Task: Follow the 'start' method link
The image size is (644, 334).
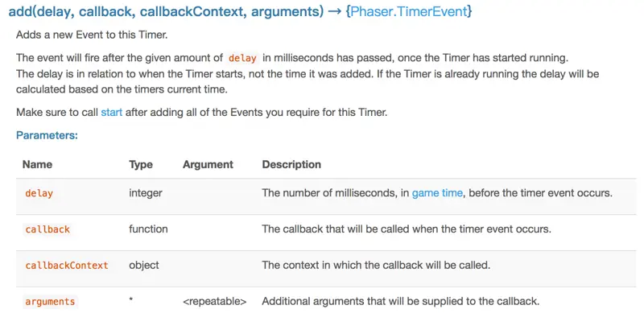Action: point(112,112)
